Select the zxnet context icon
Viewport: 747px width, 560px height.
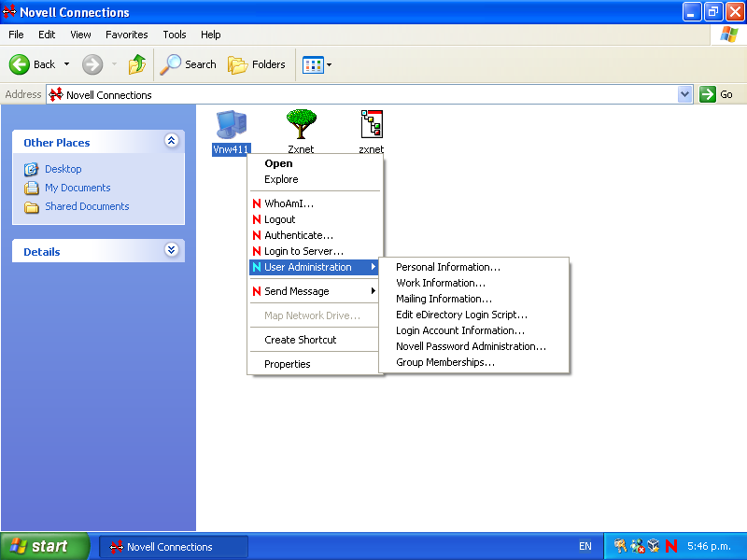pyautogui.click(x=372, y=124)
